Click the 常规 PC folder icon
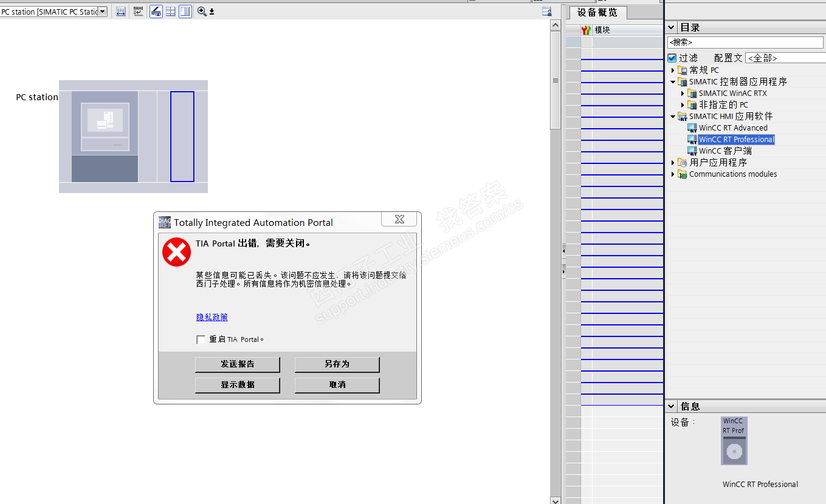Viewport: 826px width, 504px height. (x=683, y=70)
